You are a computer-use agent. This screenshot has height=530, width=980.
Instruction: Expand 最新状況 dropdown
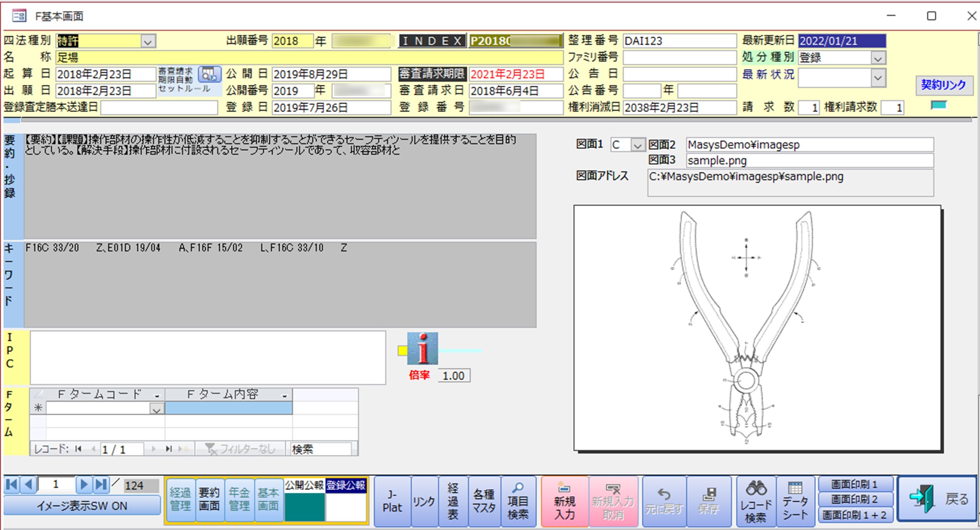point(878,78)
